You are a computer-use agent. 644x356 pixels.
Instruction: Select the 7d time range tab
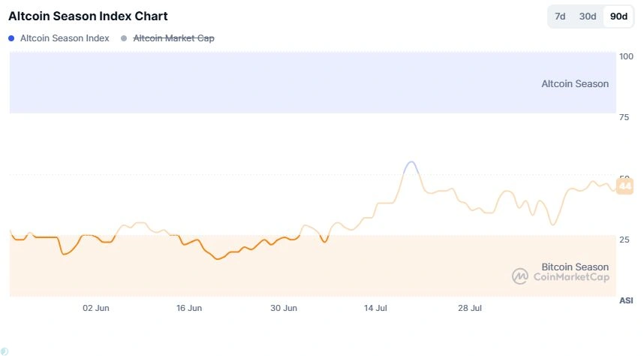click(560, 17)
